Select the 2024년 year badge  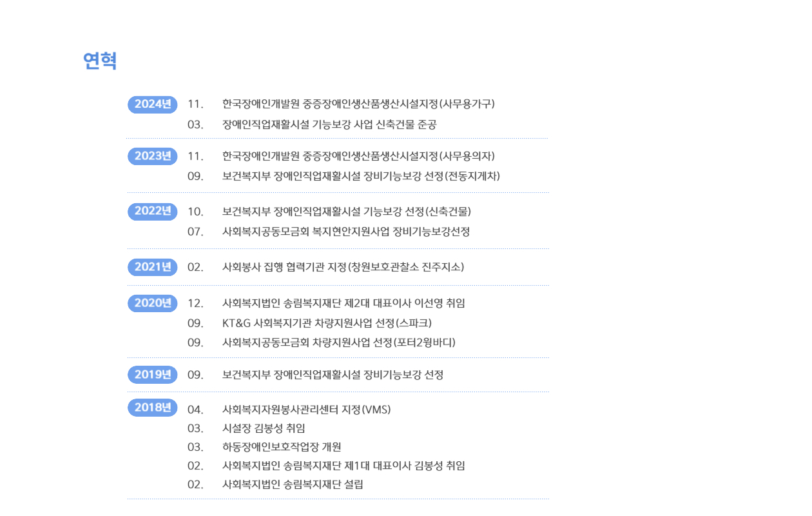click(152, 104)
